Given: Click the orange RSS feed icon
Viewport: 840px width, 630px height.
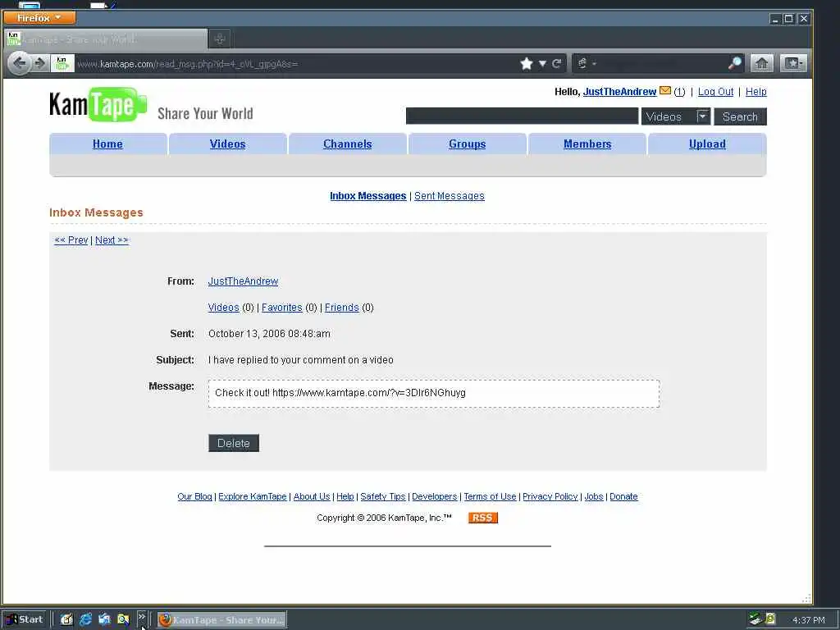Looking at the screenshot, I should point(482,518).
